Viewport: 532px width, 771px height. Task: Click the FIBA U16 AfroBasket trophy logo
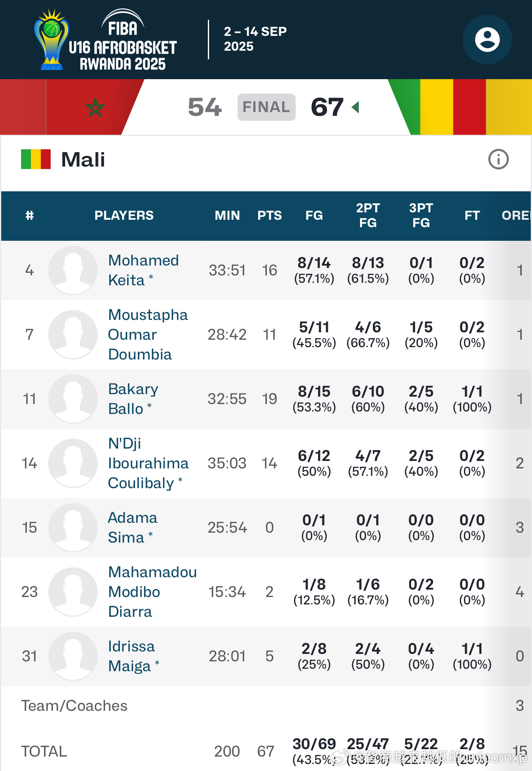[x=52, y=40]
